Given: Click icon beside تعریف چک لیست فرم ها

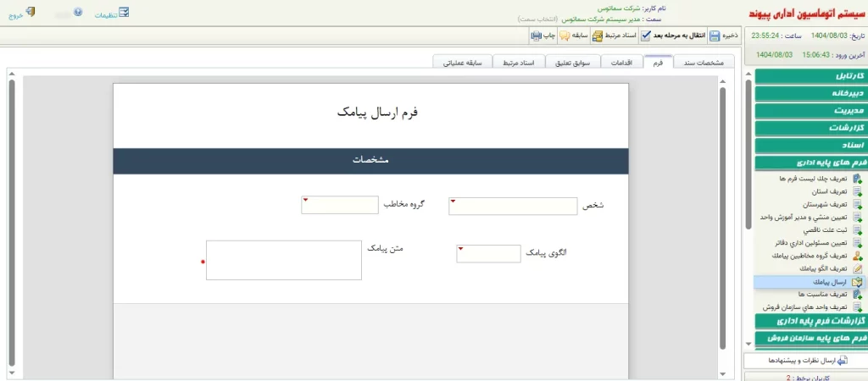Looking at the screenshot, I should 858,179.
